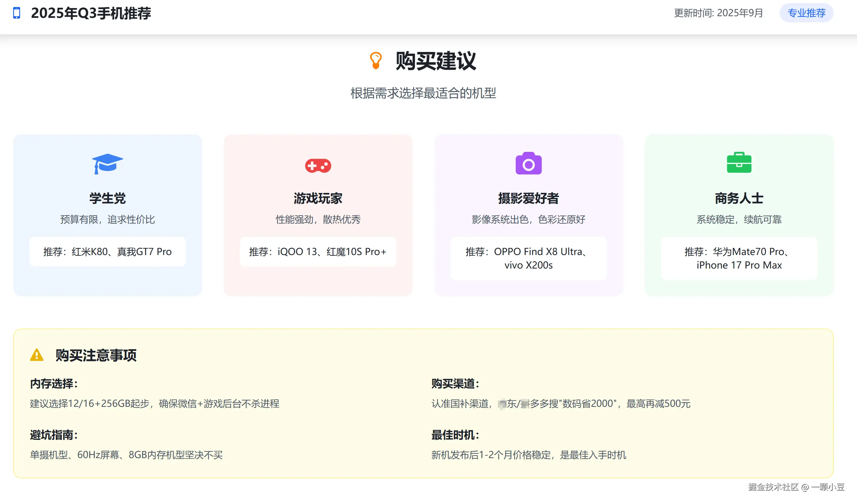Click the purple camera icon
Image resolution: width=857 pixels, height=504 pixels.
click(x=528, y=164)
